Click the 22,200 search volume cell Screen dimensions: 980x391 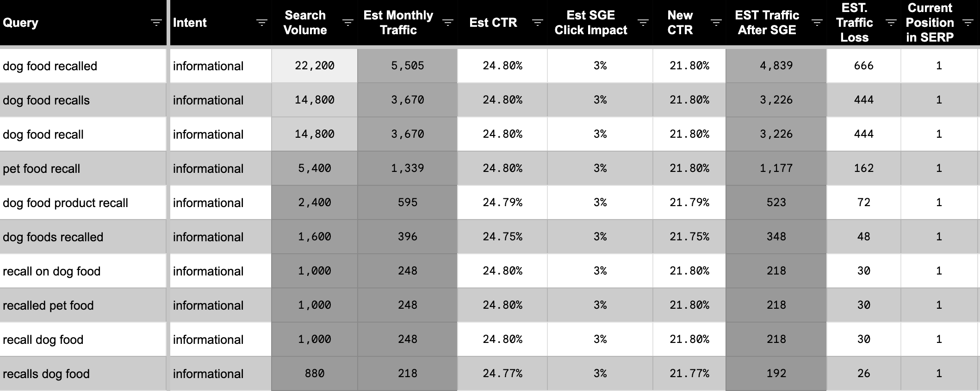[x=315, y=66]
